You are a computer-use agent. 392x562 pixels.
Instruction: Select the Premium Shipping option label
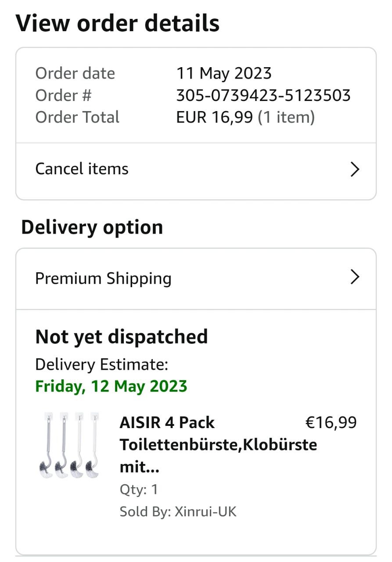click(103, 278)
